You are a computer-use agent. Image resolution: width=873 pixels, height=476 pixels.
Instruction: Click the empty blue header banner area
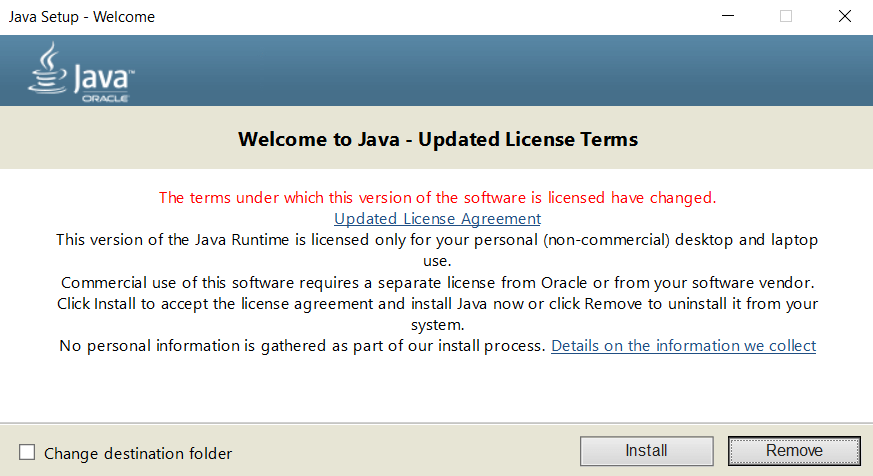click(x=500, y=70)
